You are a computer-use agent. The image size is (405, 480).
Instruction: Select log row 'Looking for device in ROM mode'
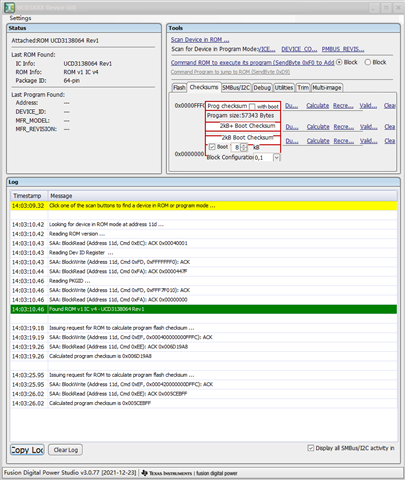pos(204,224)
